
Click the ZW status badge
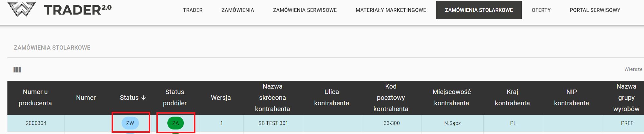point(130,123)
